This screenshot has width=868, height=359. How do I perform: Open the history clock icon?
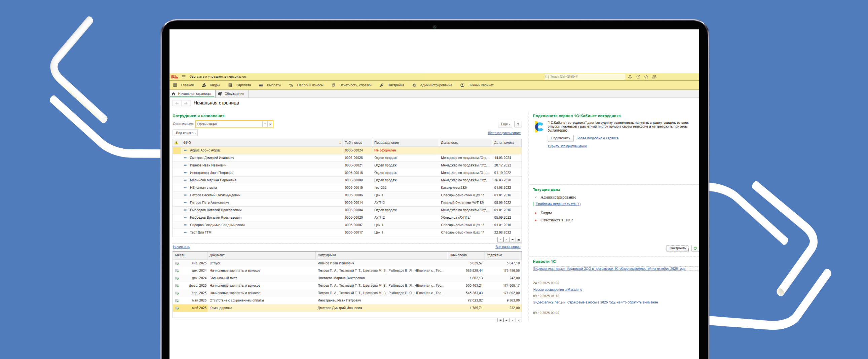638,77
